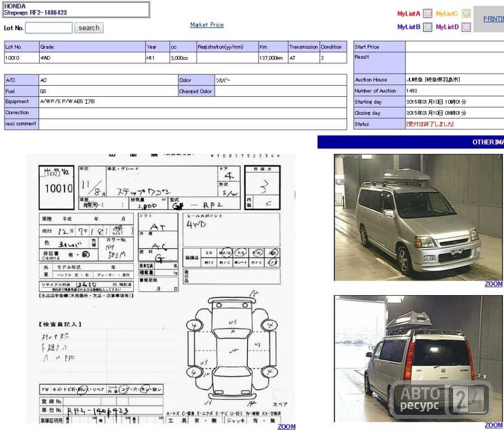Click the Closing day date value
The width and height of the screenshot is (504, 430).
pos(436,113)
